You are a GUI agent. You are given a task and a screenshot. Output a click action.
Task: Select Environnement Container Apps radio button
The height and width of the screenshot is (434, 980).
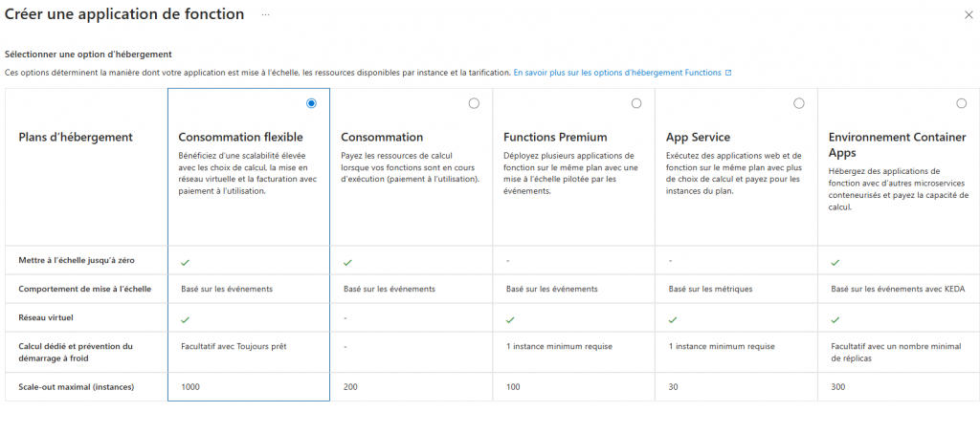click(961, 103)
